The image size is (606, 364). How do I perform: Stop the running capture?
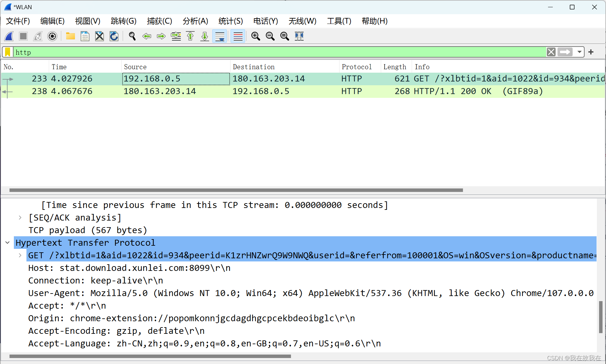pyautogui.click(x=23, y=36)
